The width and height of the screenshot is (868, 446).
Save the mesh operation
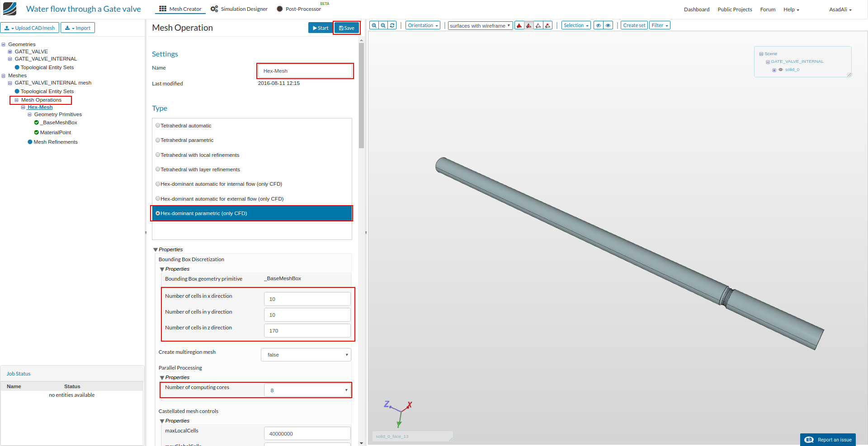coord(347,28)
